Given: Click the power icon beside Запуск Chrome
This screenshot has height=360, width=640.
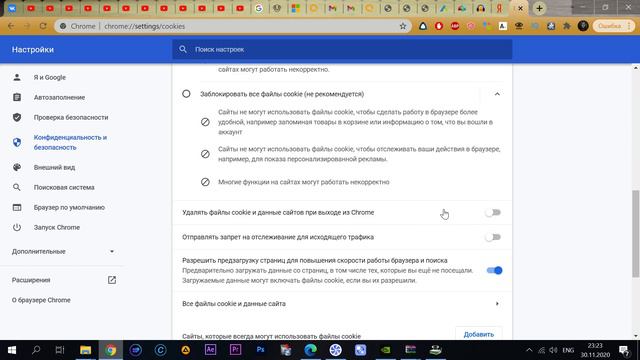Looking at the screenshot, I should click(x=17, y=227).
